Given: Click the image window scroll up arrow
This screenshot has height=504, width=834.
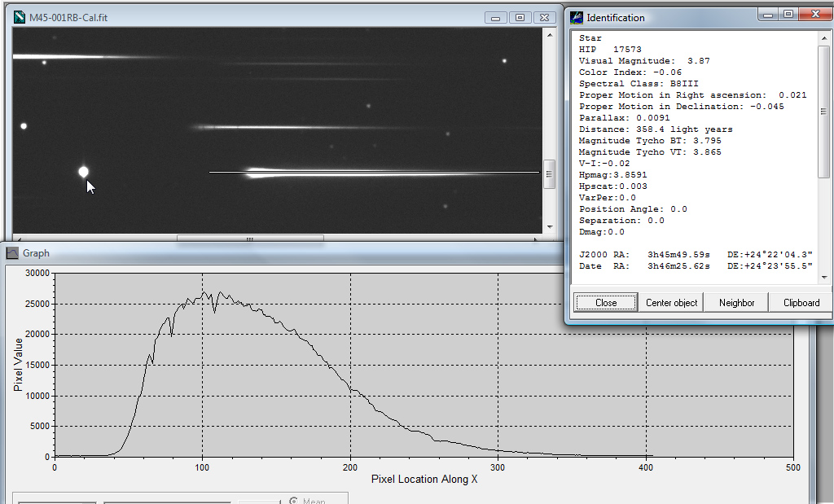Looking at the screenshot, I should 549,34.
